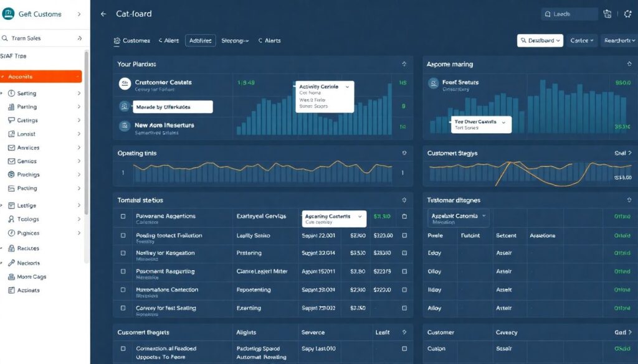Screen dimensions: 638x364
Task: Click the refresh icon in the top-right corner
Action: [x=628, y=13]
